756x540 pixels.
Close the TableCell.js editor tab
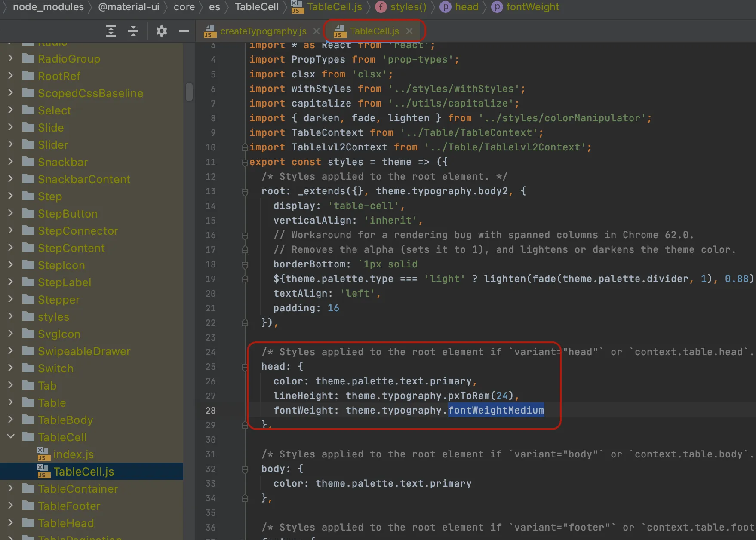click(x=409, y=31)
